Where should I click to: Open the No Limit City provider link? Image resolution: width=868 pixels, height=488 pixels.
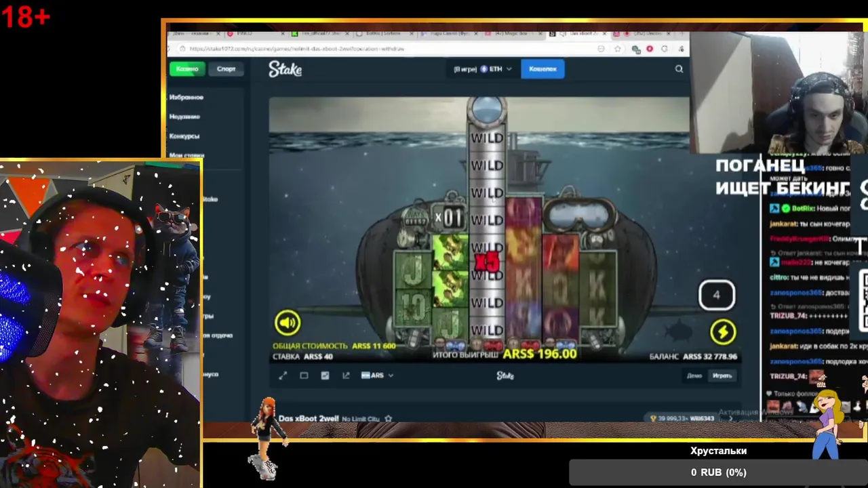click(361, 419)
